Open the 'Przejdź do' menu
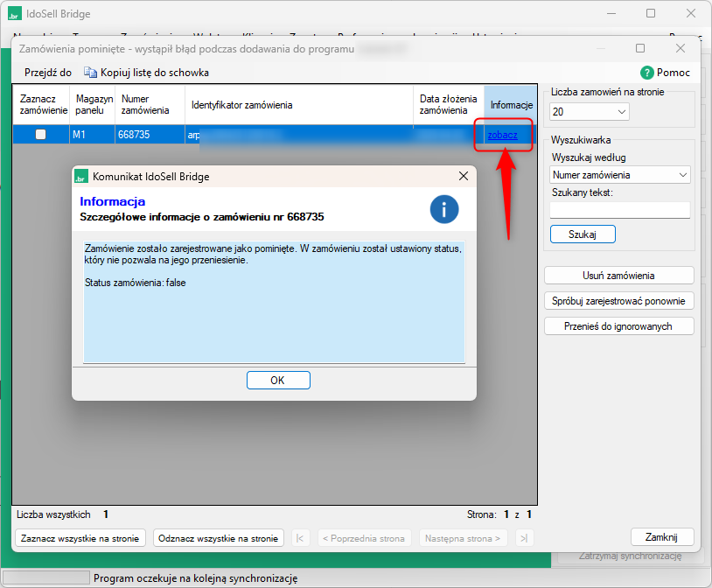Viewport: 712px width, 588px height. [x=48, y=73]
